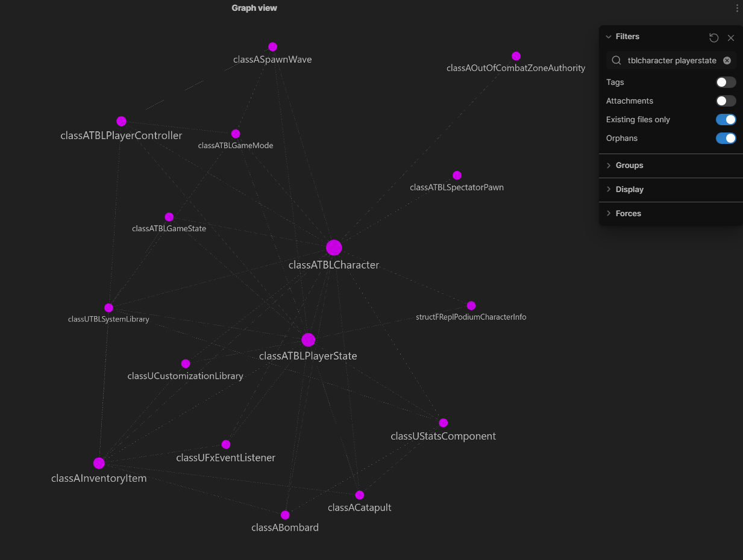Screen dimensions: 743x560
Task: Close the Filters panel
Action: [731, 37]
